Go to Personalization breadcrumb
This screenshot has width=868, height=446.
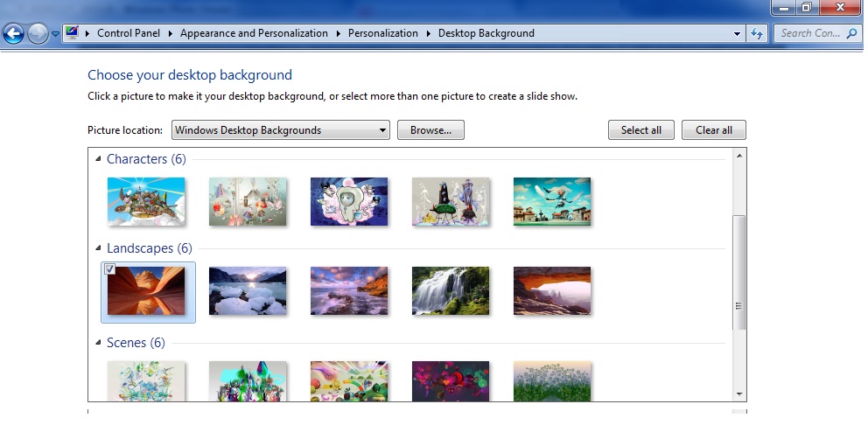click(x=382, y=33)
